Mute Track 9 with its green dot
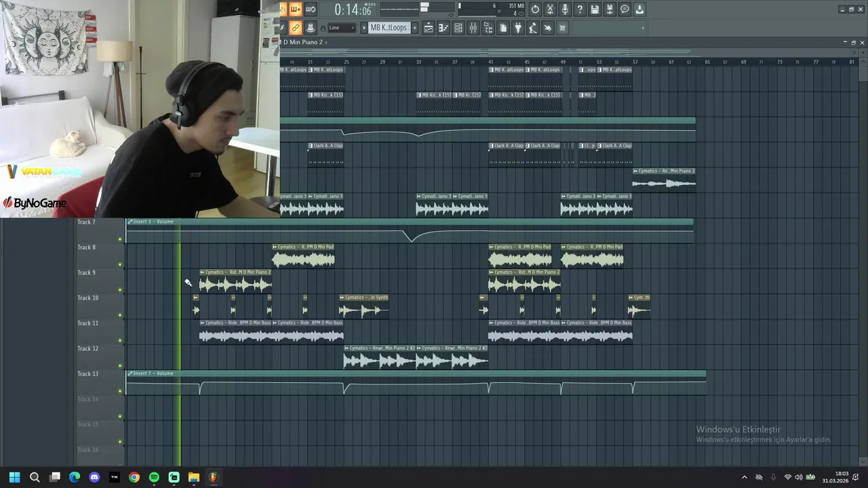The height and width of the screenshot is (488, 868). pyautogui.click(x=120, y=290)
